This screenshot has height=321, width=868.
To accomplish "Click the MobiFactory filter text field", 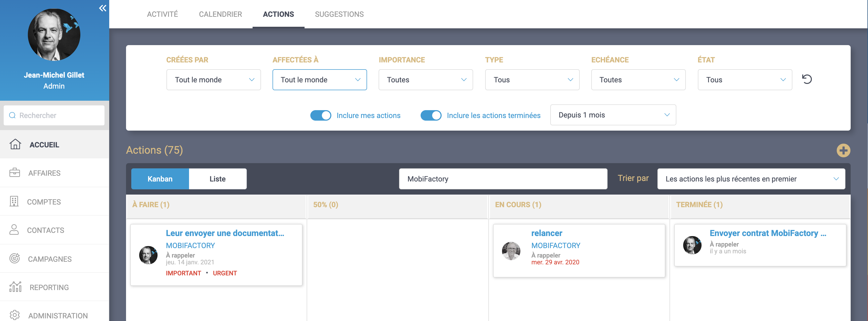I will [x=503, y=179].
